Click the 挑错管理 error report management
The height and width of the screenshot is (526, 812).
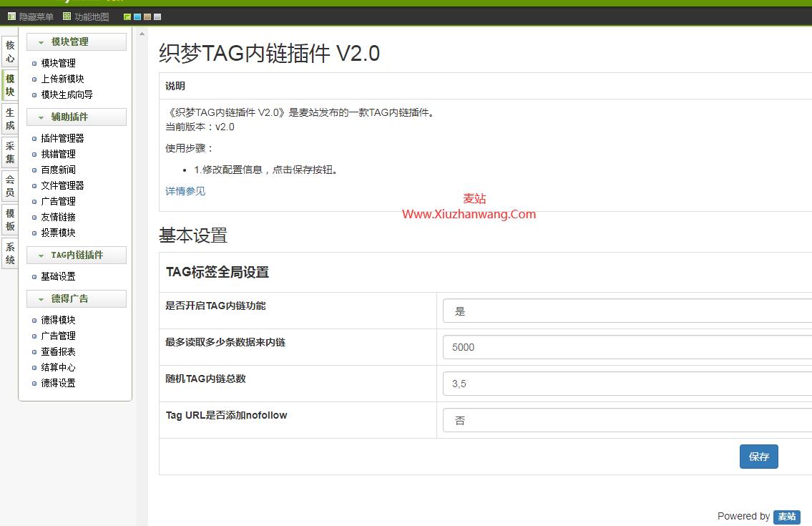click(x=58, y=153)
